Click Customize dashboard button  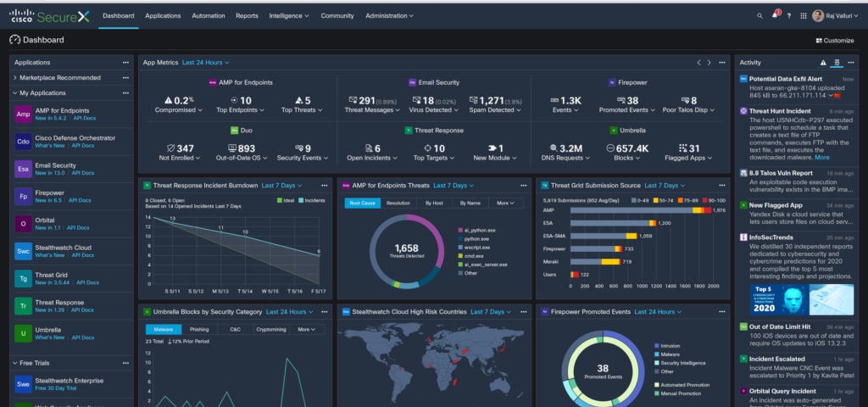[835, 41]
